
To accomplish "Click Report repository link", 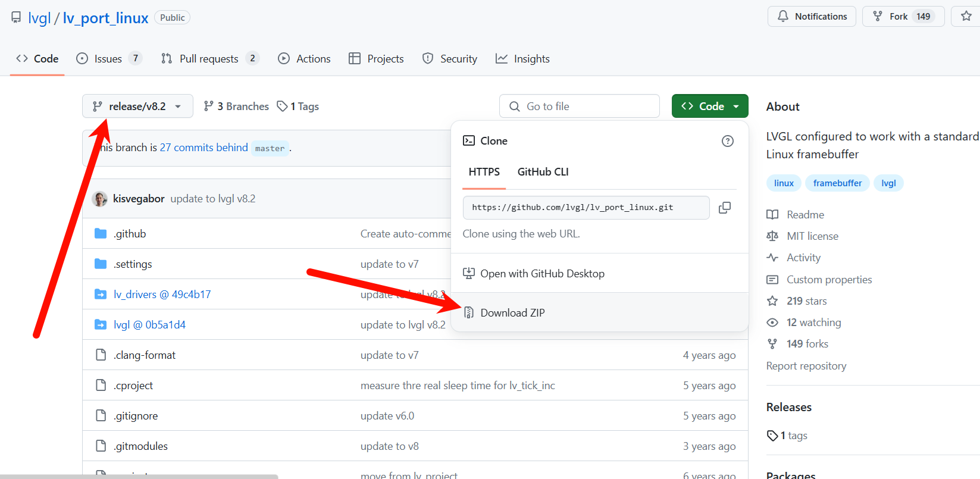I will 806,366.
